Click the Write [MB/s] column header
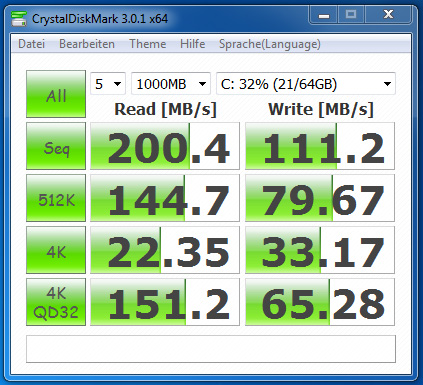The image size is (423, 385). click(321, 109)
